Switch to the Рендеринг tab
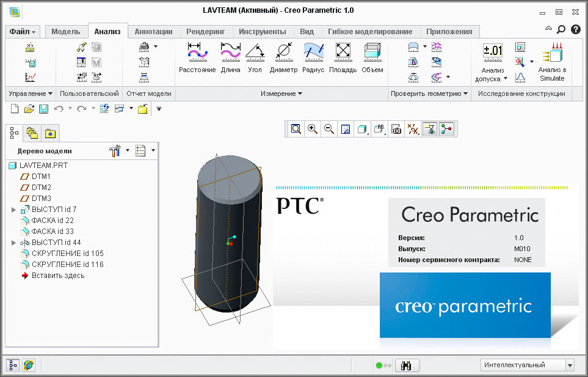Viewport: 588px width, 377px height. (x=206, y=32)
